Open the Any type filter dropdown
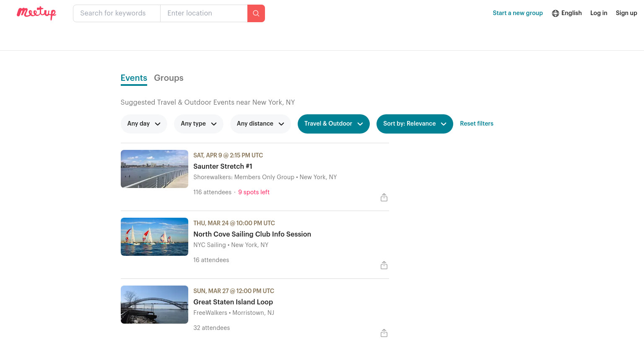The height and width of the screenshot is (345, 644). click(199, 124)
